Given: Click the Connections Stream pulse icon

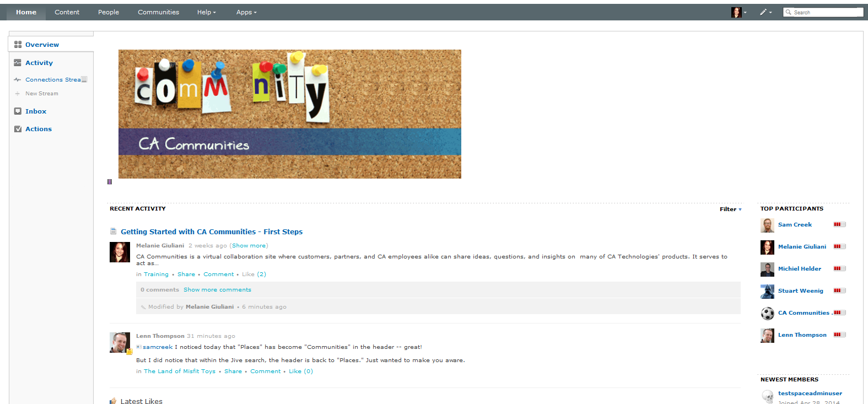Looking at the screenshot, I should [x=18, y=80].
